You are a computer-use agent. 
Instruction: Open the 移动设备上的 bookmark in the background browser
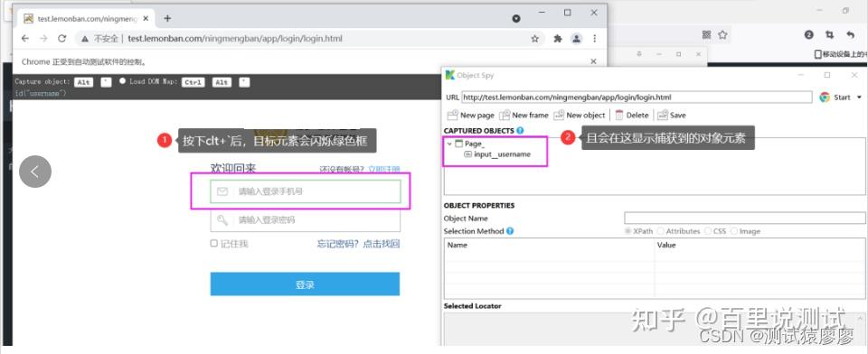[840, 54]
